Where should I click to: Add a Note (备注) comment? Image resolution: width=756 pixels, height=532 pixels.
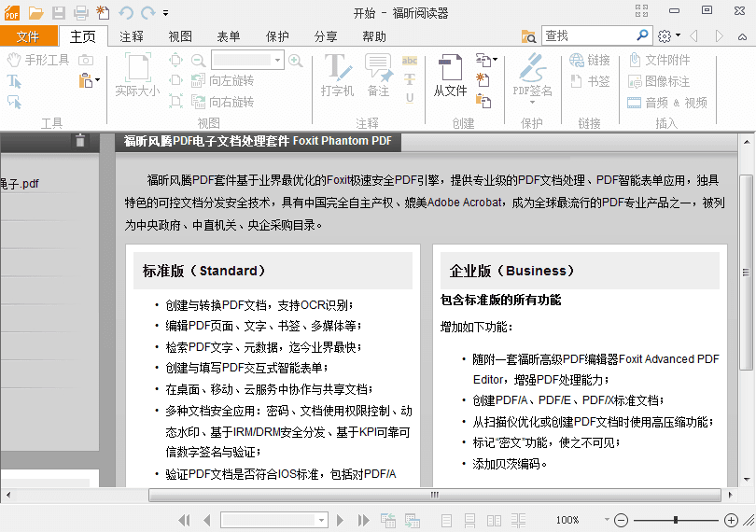[378, 75]
